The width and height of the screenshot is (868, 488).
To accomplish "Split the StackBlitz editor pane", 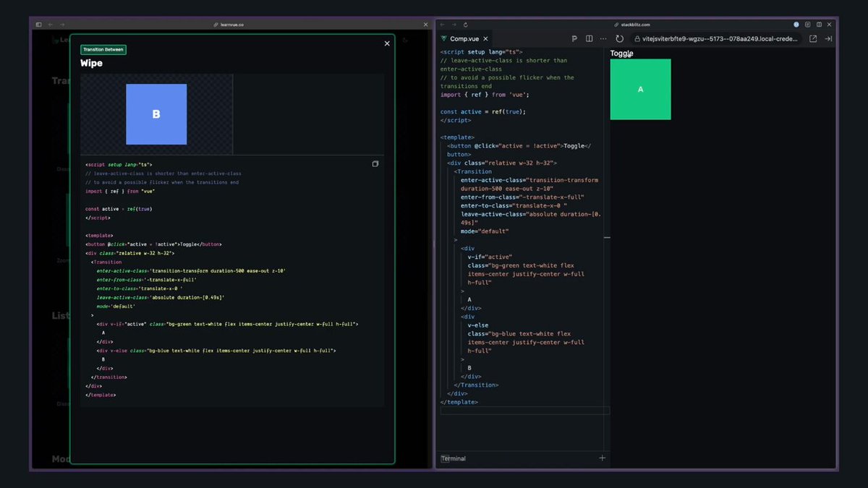I will (589, 38).
